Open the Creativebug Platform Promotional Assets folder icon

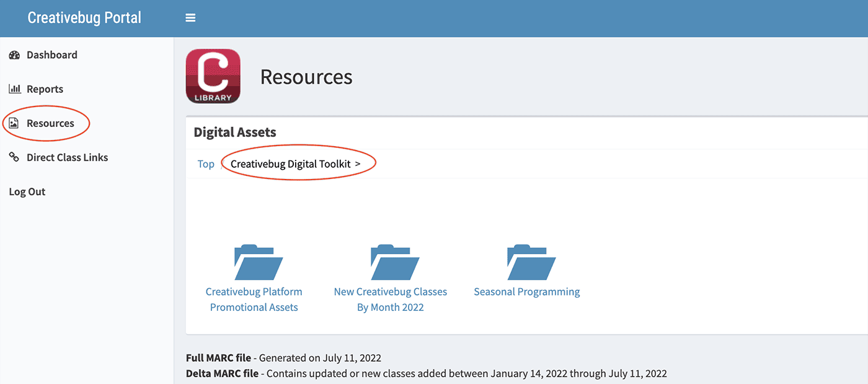pyautogui.click(x=259, y=263)
